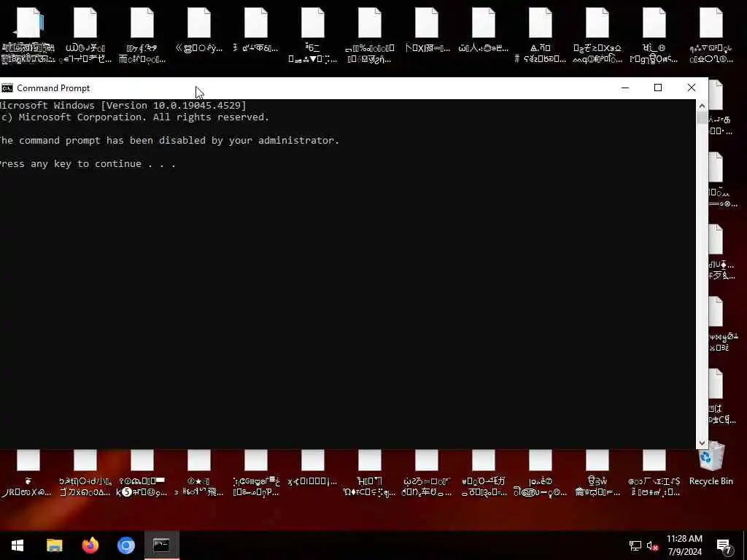Open the Windows Start menu
Image resolution: width=747 pixels, height=560 pixels.
[x=18, y=545]
